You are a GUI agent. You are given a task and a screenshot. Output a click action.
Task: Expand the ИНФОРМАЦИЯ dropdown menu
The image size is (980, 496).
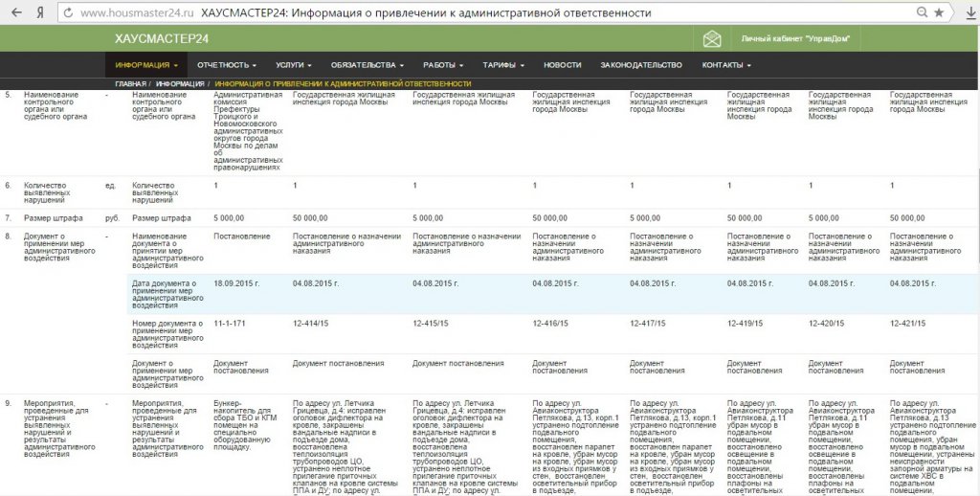(x=146, y=65)
